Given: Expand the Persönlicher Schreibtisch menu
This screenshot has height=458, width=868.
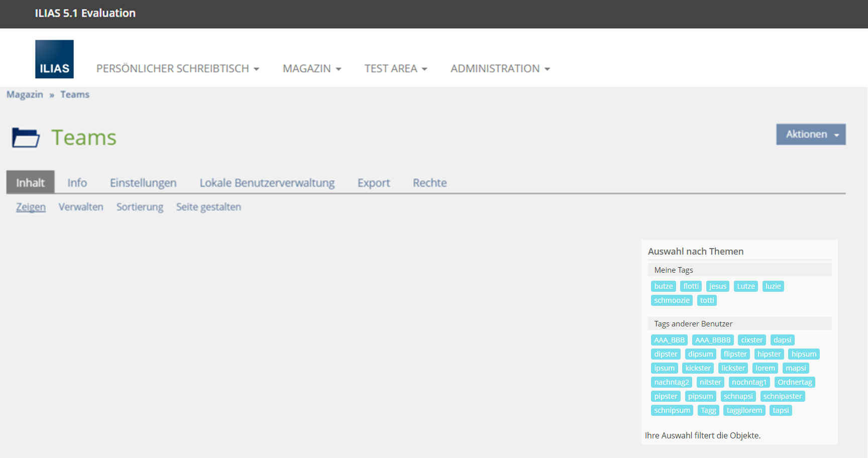Looking at the screenshot, I should [177, 69].
